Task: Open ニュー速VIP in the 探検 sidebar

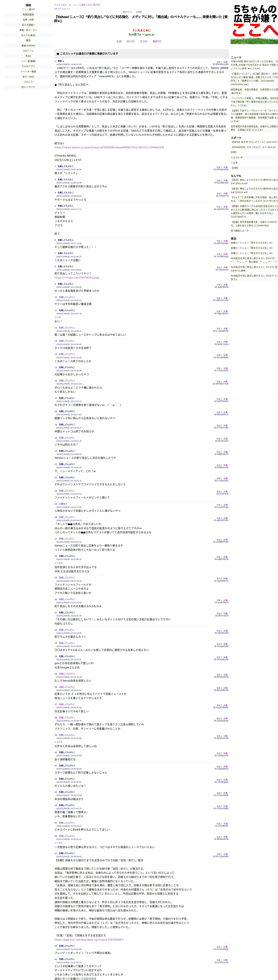Action: coord(28,9)
